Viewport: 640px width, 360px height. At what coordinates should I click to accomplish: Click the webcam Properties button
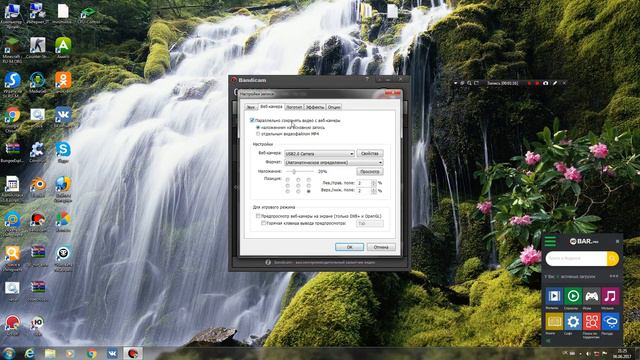(x=370, y=153)
